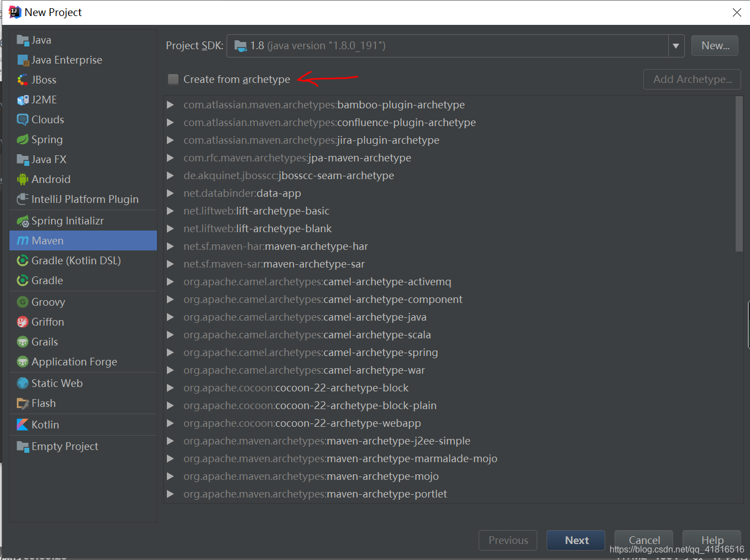Close the New Project dialog
This screenshot has width=750, height=560.
737,12
